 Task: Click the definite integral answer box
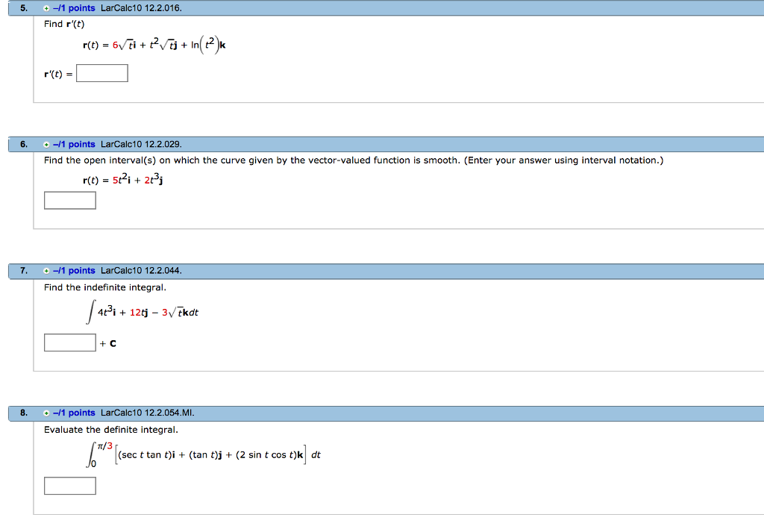tap(70, 485)
